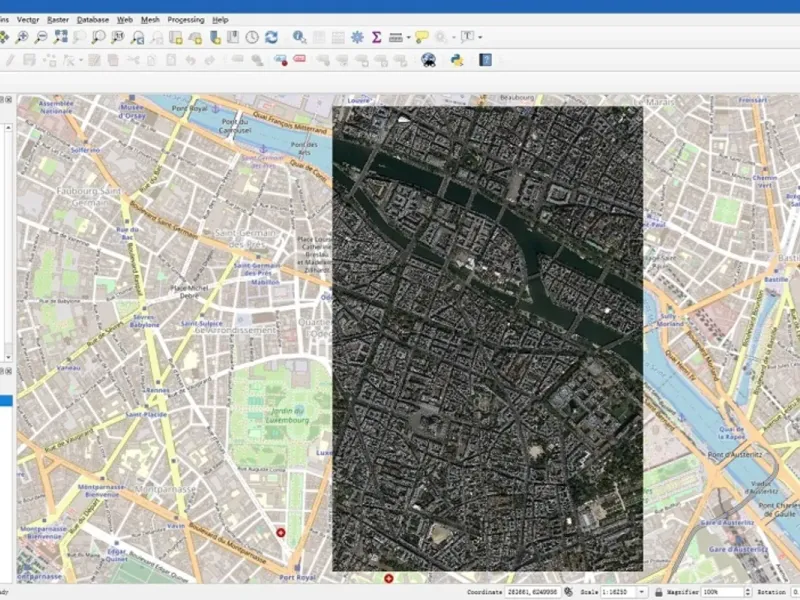
Task: Open the Help Contents blue book icon
Action: 485,60
